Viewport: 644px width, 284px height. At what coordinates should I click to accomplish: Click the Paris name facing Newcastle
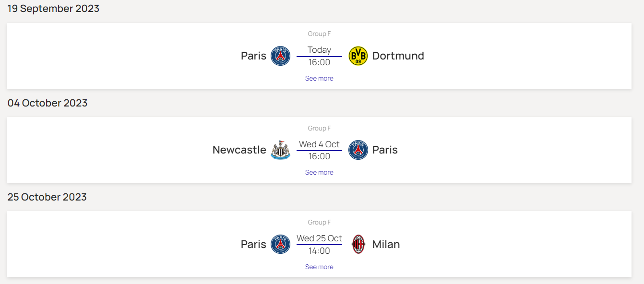click(x=385, y=150)
